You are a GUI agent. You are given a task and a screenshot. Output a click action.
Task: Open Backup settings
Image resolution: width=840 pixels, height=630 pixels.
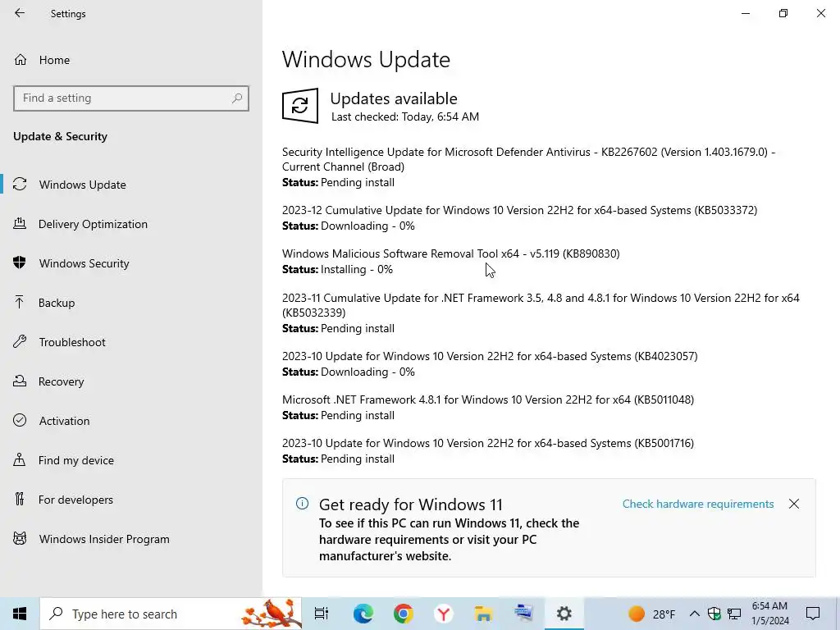[x=57, y=303]
